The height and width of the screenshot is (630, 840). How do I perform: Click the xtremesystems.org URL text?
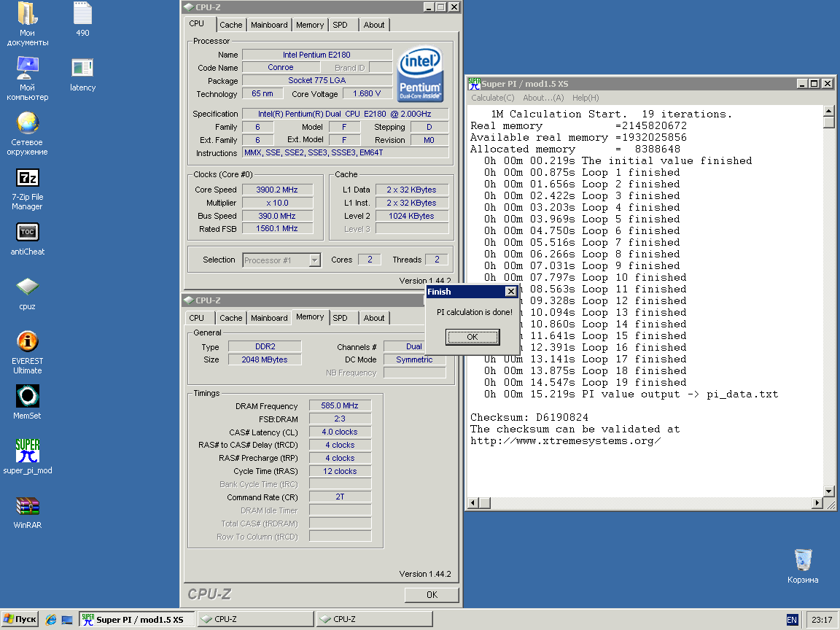click(566, 441)
